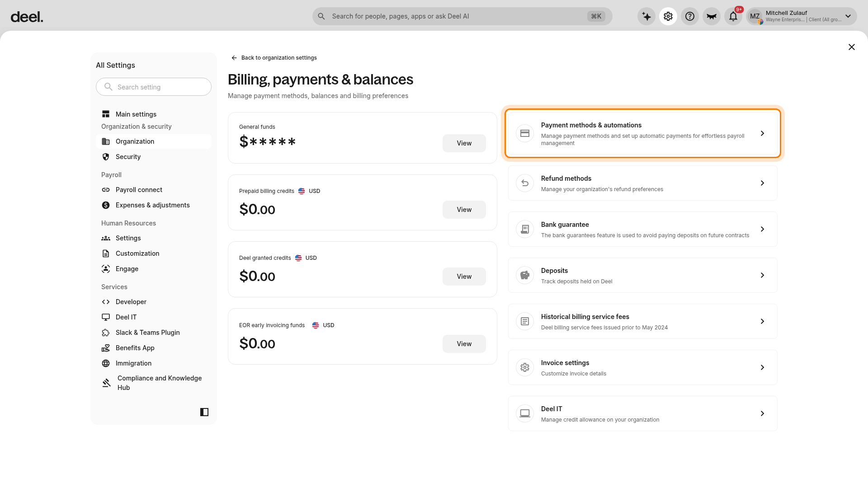Click the Invoice settings gear icon
The image size is (868, 488).
[525, 367]
